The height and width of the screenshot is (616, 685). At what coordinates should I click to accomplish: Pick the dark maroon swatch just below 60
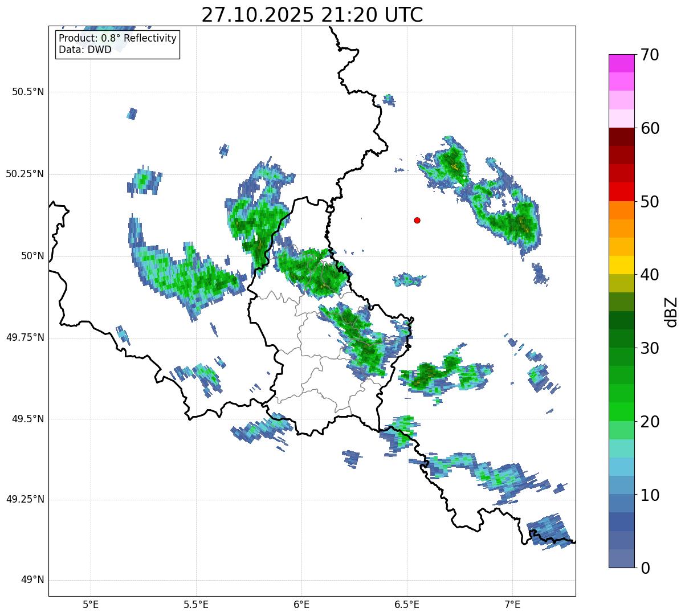621,137
